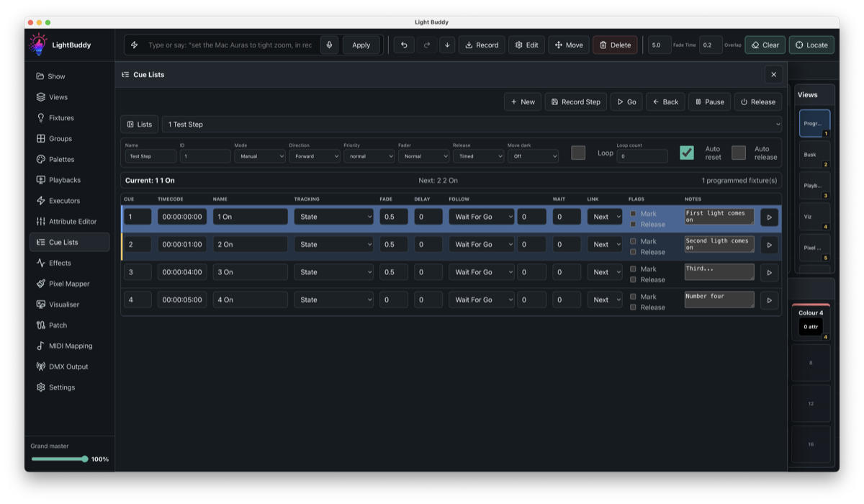Open Executors page
864x504 pixels.
click(69, 201)
